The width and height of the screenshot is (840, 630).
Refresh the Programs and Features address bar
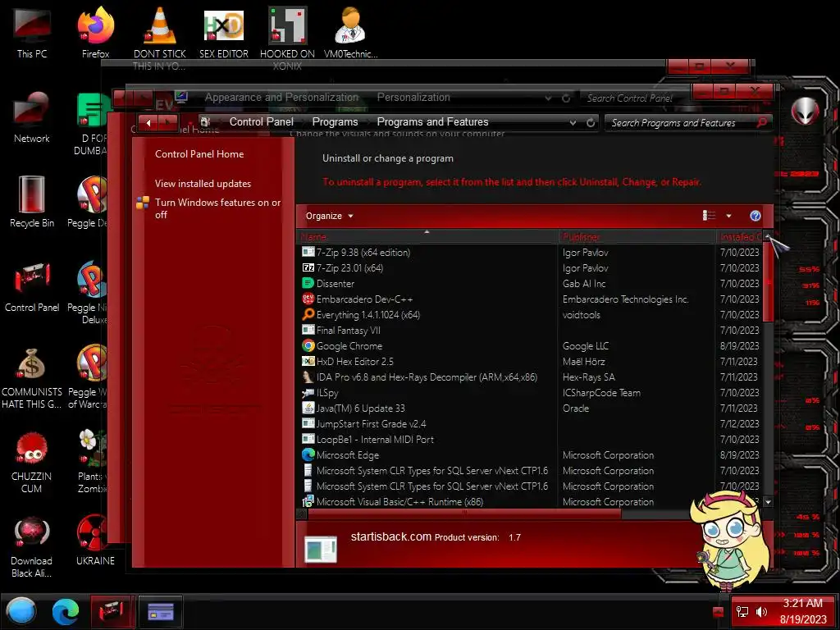pyautogui.click(x=591, y=123)
